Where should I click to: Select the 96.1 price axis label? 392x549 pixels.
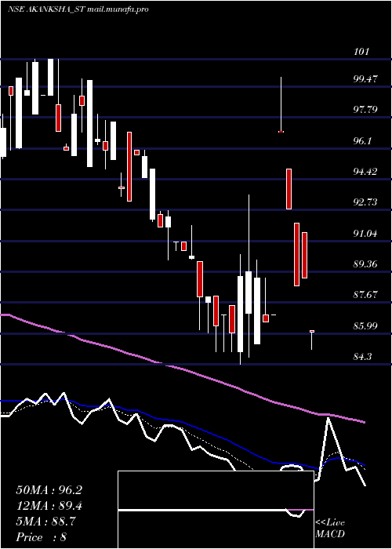pyautogui.click(x=363, y=141)
